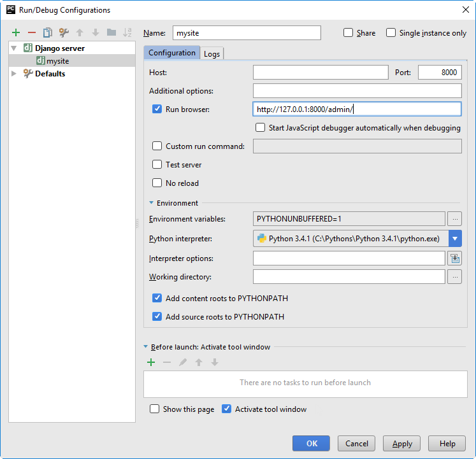The height and width of the screenshot is (459, 476).
Task: Collapse the Django server tree node
Action: pos(14,48)
